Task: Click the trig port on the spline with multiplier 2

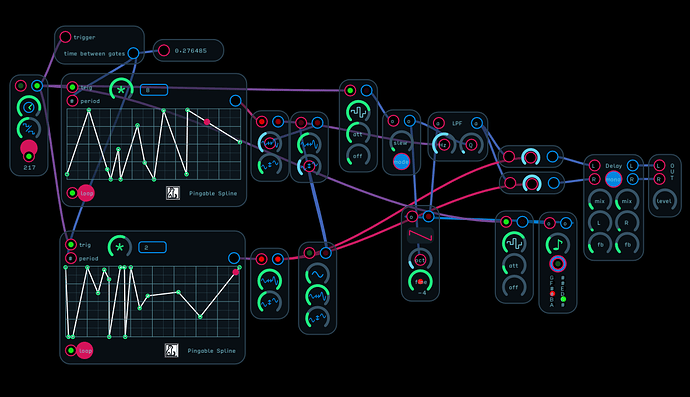Action: pyautogui.click(x=70, y=244)
